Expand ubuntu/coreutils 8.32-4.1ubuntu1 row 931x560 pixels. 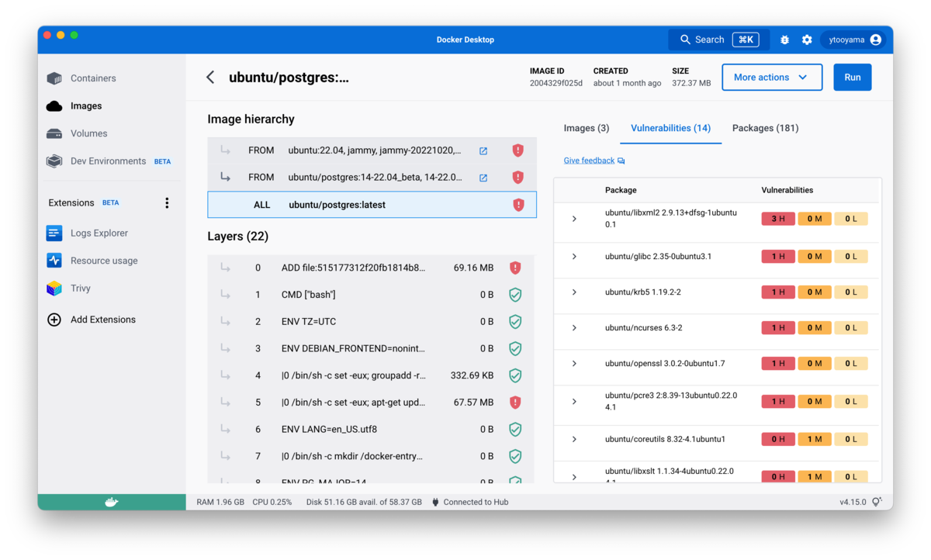[x=574, y=439]
